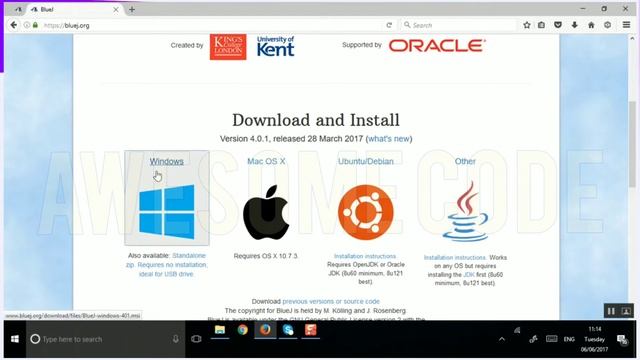
Task: Click the Firefox back arrow button
Action: click(x=14, y=25)
